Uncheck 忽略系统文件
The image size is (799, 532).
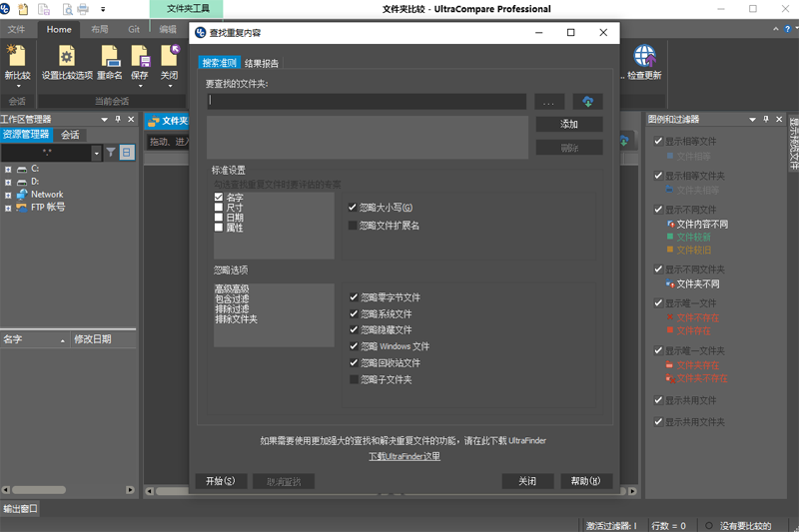pos(354,313)
